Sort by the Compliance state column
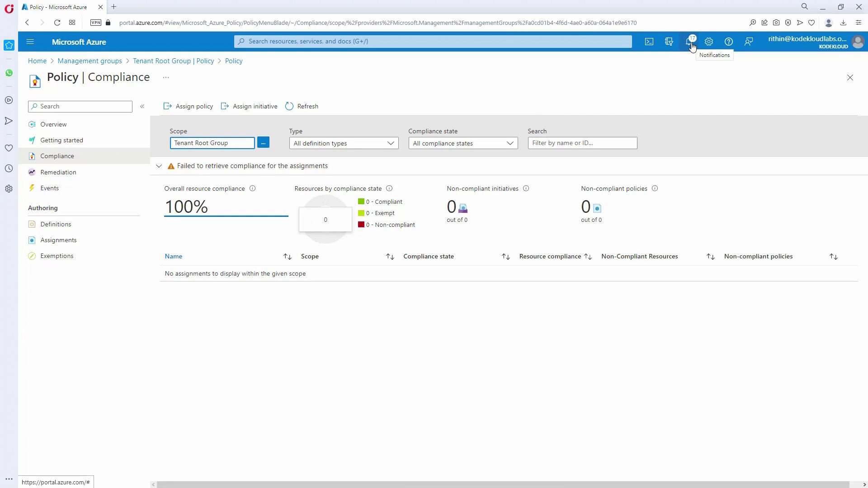 [505, 257]
